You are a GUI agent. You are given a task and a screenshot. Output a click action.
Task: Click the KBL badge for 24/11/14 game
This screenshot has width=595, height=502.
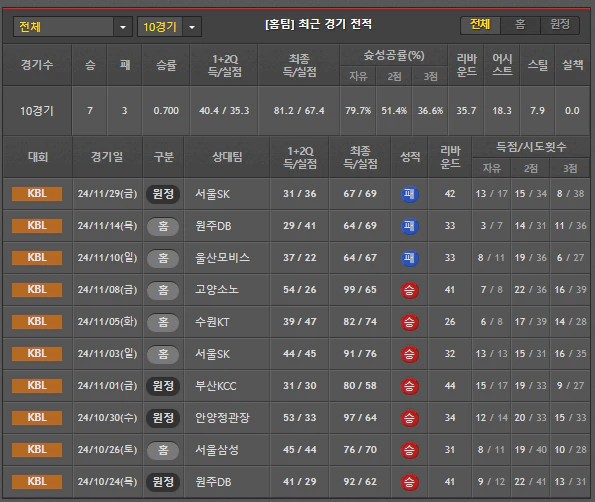(37, 226)
